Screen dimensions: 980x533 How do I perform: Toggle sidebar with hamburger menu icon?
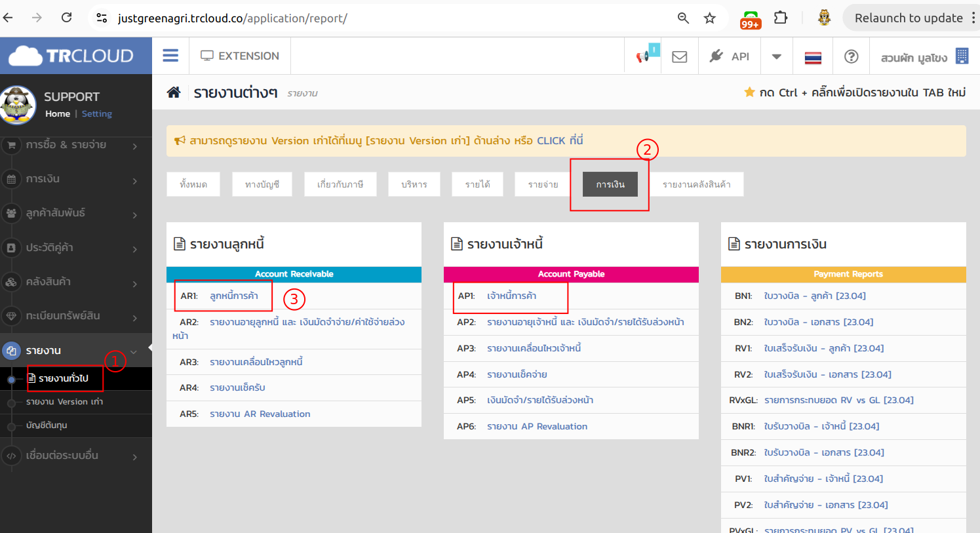[170, 56]
